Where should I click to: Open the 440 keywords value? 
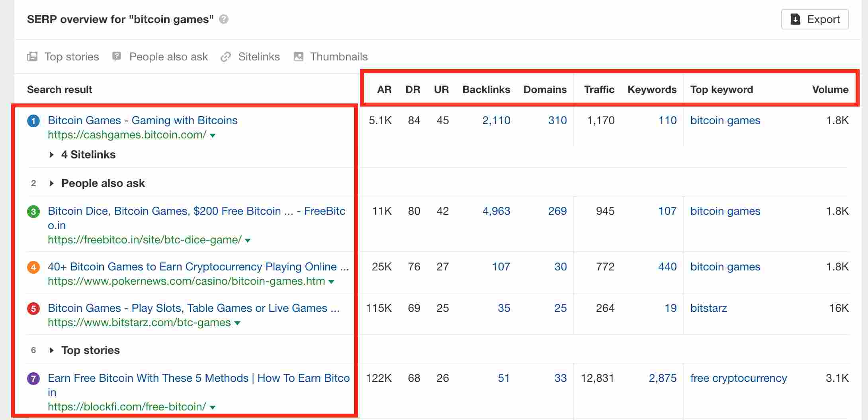click(x=668, y=266)
